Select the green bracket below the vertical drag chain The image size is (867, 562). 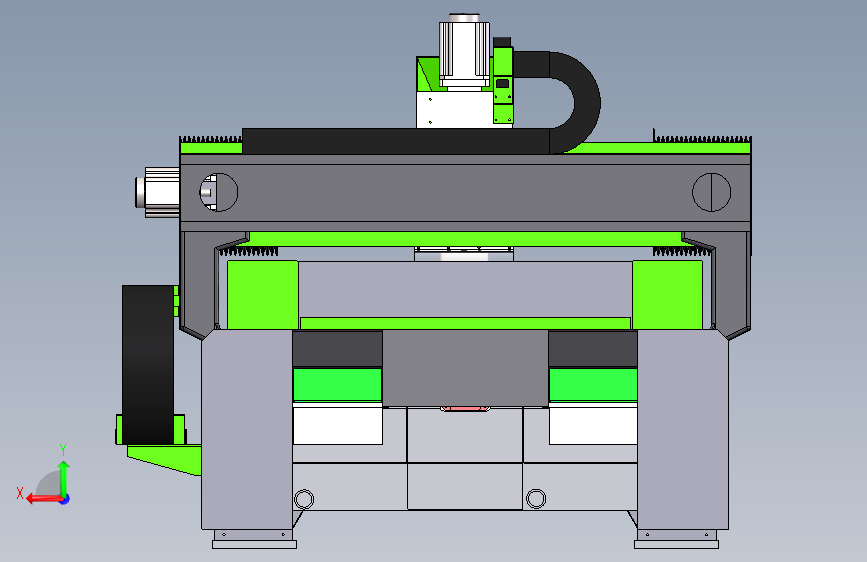pos(164,459)
